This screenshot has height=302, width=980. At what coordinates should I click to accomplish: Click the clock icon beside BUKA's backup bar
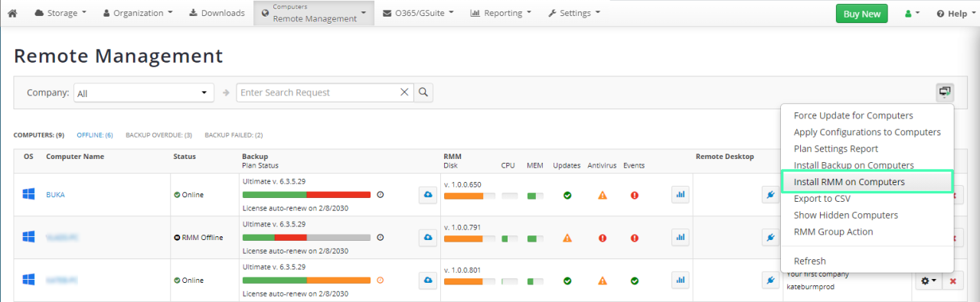381,194
